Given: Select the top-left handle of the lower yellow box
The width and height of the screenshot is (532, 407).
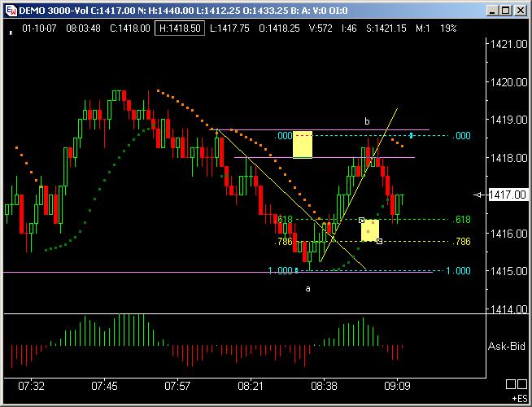Looking at the screenshot, I should pyautogui.click(x=361, y=220).
